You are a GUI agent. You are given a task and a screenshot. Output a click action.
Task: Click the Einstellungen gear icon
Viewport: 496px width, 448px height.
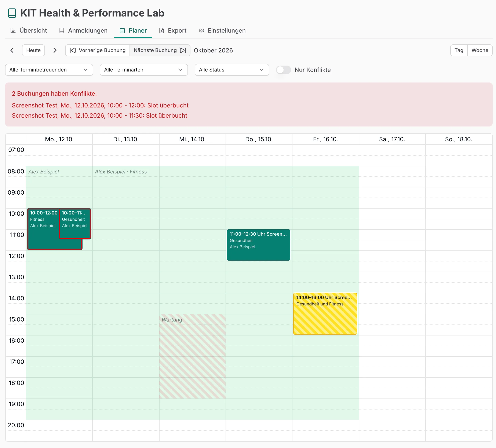click(201, 30)
